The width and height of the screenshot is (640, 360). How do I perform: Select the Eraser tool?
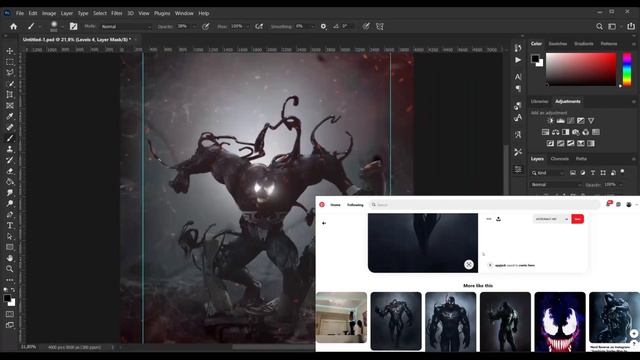coord(10,171)
